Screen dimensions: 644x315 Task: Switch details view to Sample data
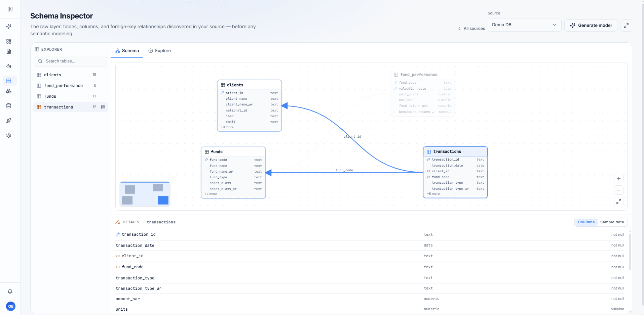click(612, 222)
